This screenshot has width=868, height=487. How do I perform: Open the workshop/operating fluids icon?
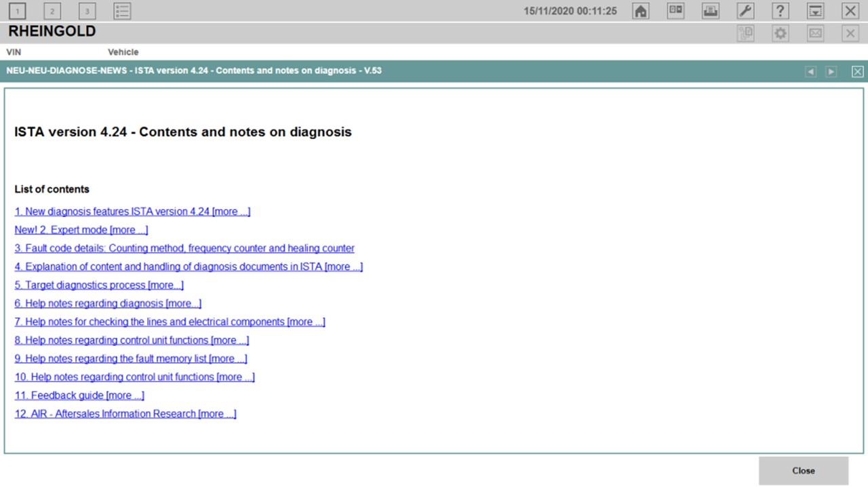click(x=675, y=11)
